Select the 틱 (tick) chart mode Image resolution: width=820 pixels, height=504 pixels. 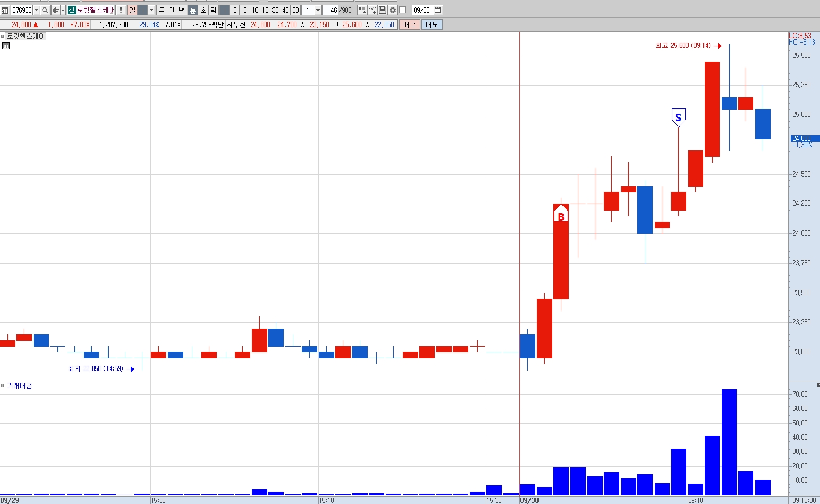click(x=213, y=10)
